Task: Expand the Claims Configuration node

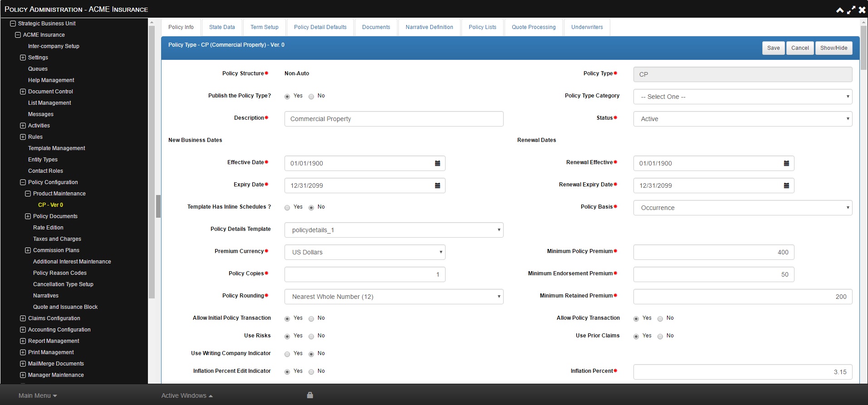Action: [x=23, y=318]
